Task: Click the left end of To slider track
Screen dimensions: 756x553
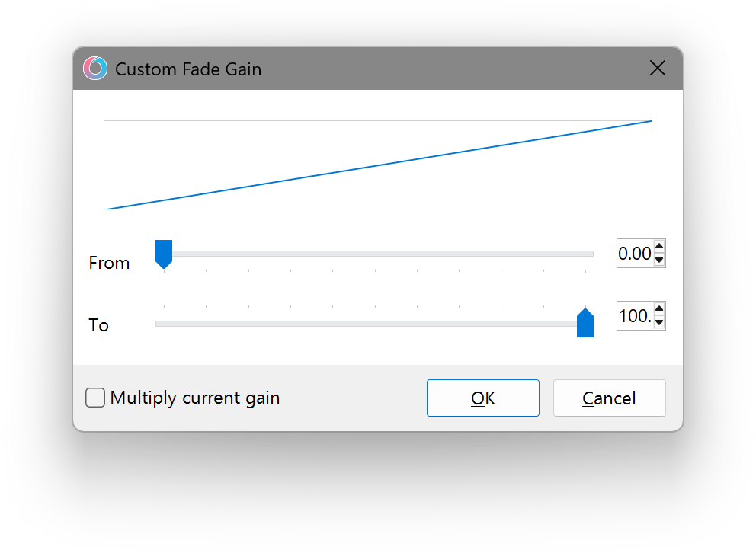Action: [x=159, y=324]
